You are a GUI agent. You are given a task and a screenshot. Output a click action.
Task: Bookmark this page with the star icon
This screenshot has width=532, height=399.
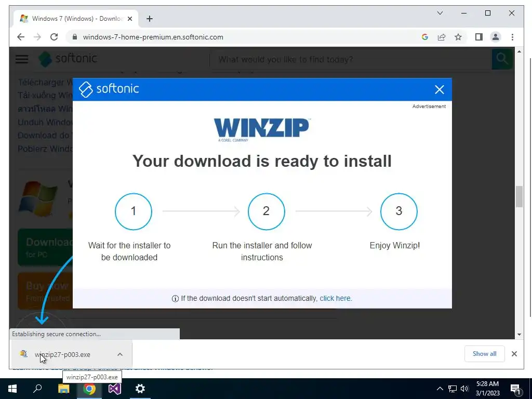(x=458, y=37)
